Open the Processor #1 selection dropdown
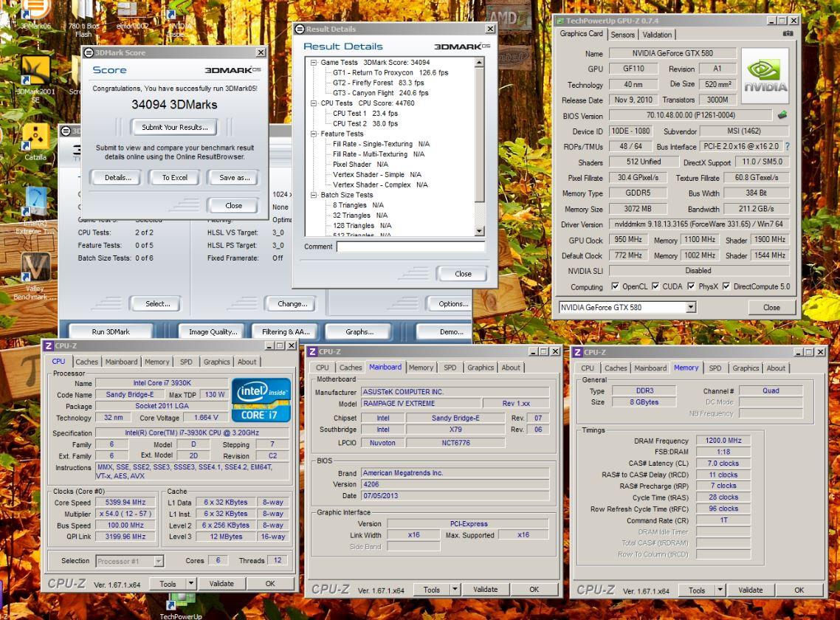This screenshot has height=620, width=840. [159, 561]
